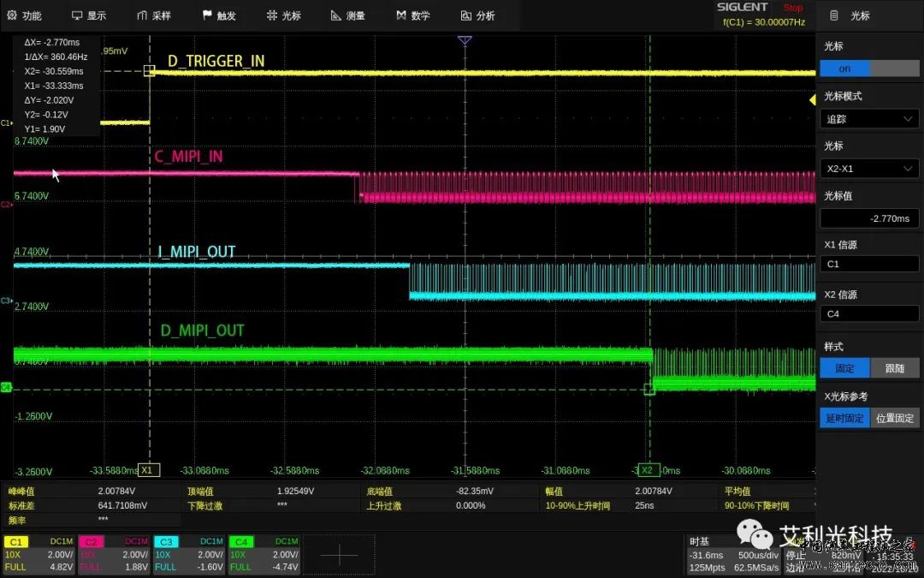Click the X2 cursor marker on time axis
924x578 pixels.
click(649, 470)
